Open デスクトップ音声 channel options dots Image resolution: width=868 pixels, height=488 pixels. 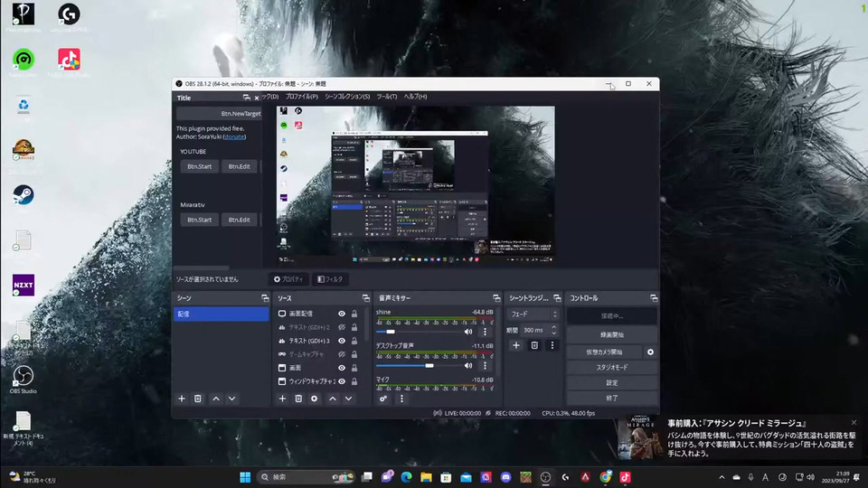point(485,366)
